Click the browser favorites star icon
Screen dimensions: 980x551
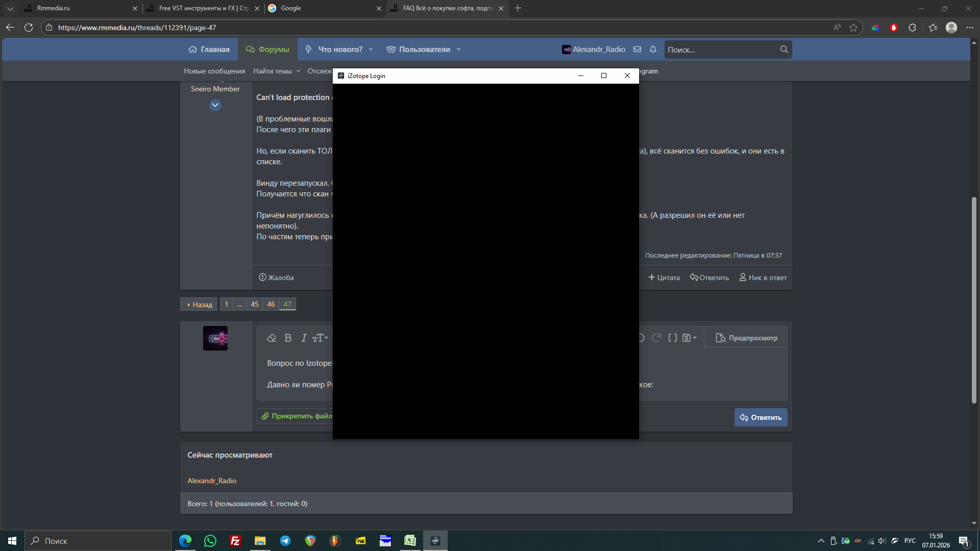(x=853, y=28)
